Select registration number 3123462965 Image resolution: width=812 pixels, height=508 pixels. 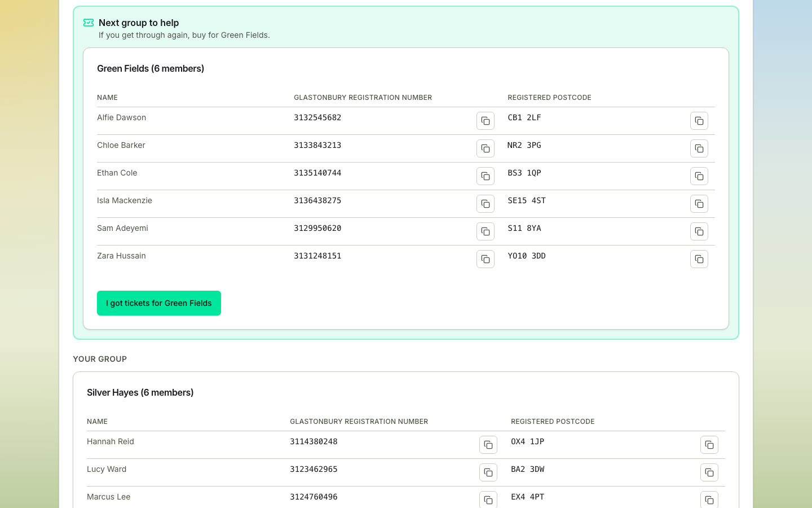(x=314, y=469)
